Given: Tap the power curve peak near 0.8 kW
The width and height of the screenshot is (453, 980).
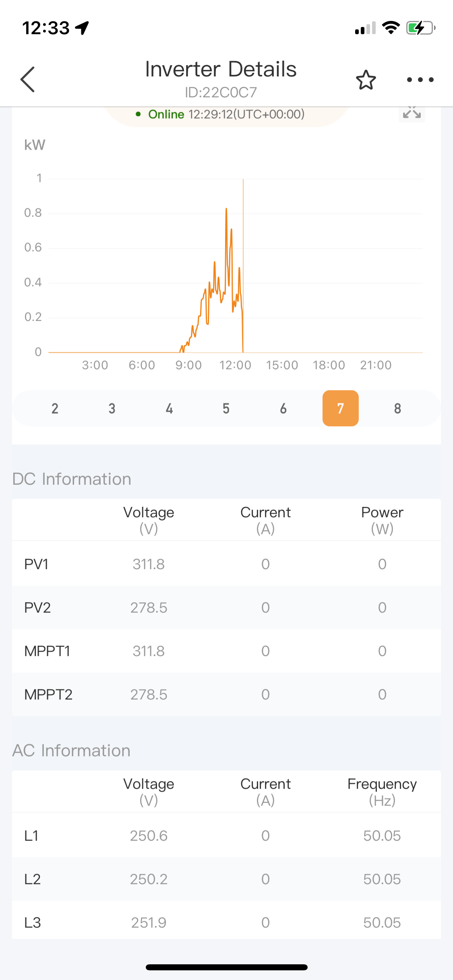Looking at the screenshot, I should [x=226, y=209].
